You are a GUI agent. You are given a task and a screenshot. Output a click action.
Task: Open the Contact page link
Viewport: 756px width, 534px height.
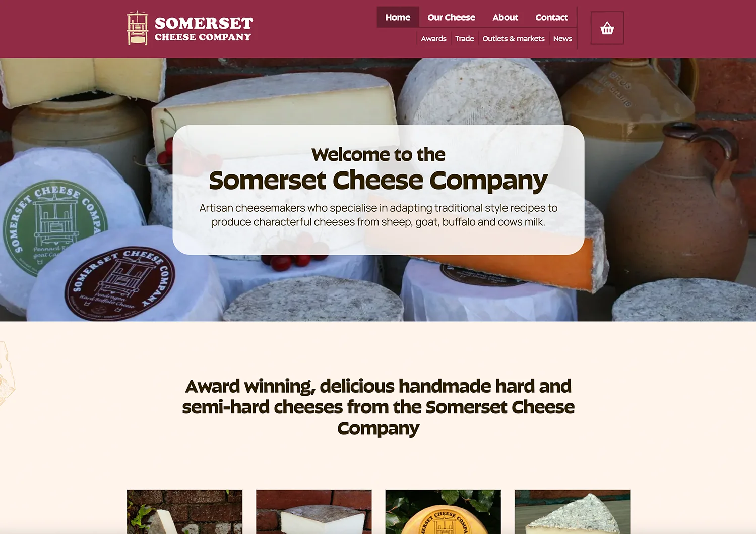pos(551,17)
